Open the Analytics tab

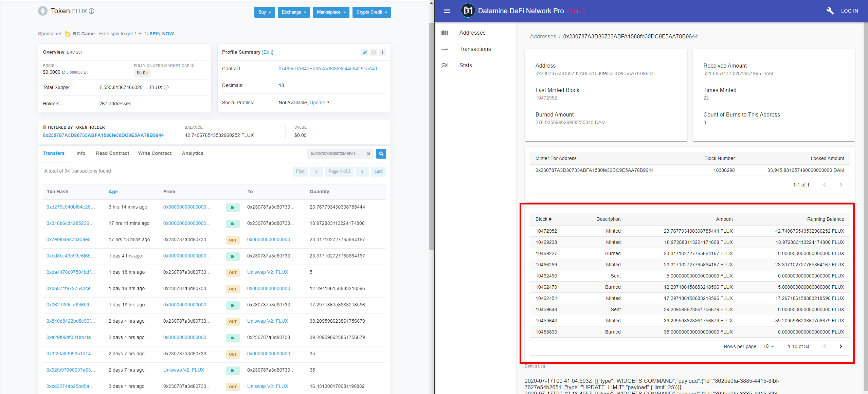tap(193, 154)
